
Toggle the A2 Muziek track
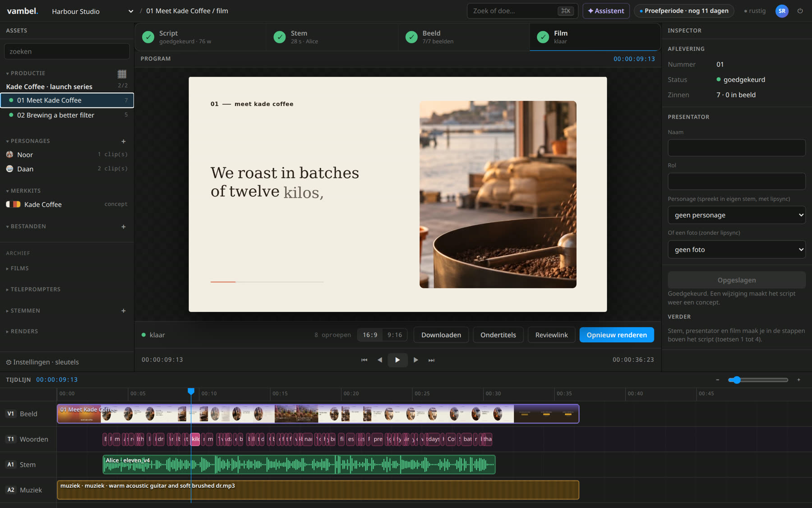click(x=11, y=490)
